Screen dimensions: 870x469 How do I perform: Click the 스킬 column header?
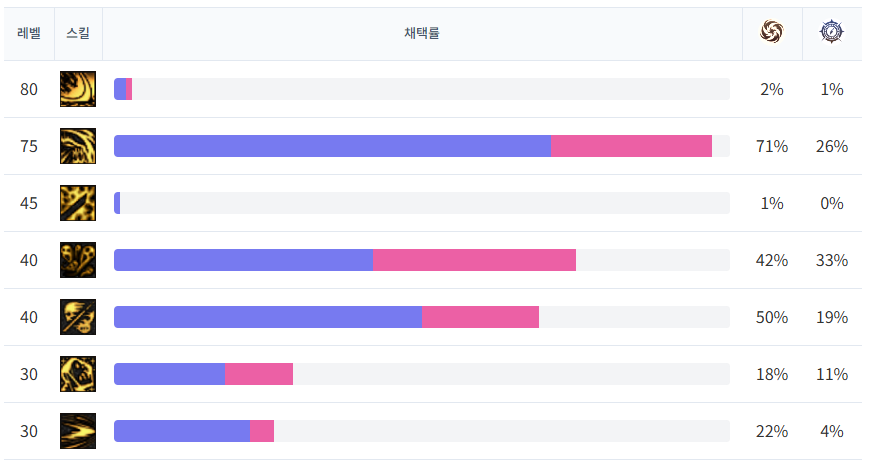78,33
